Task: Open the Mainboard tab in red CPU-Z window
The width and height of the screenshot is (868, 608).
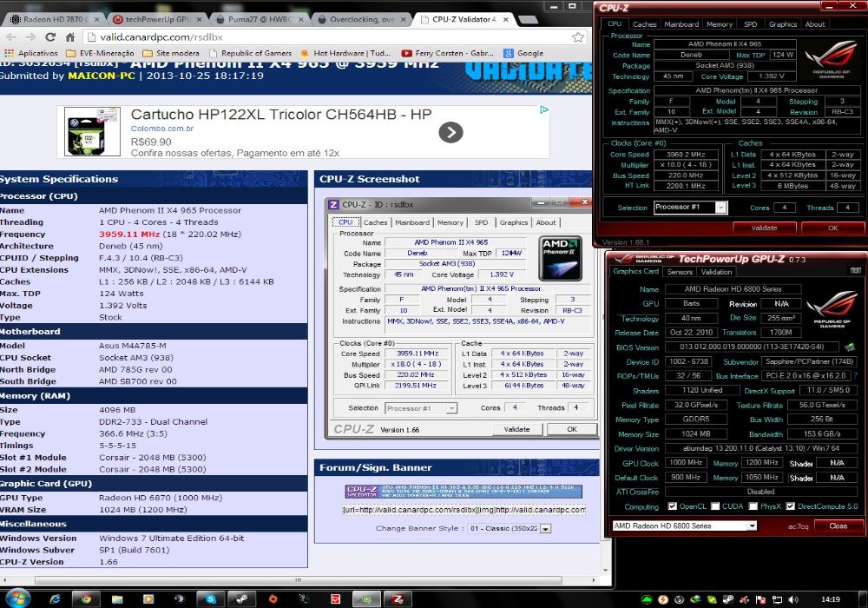Action: 681,24
